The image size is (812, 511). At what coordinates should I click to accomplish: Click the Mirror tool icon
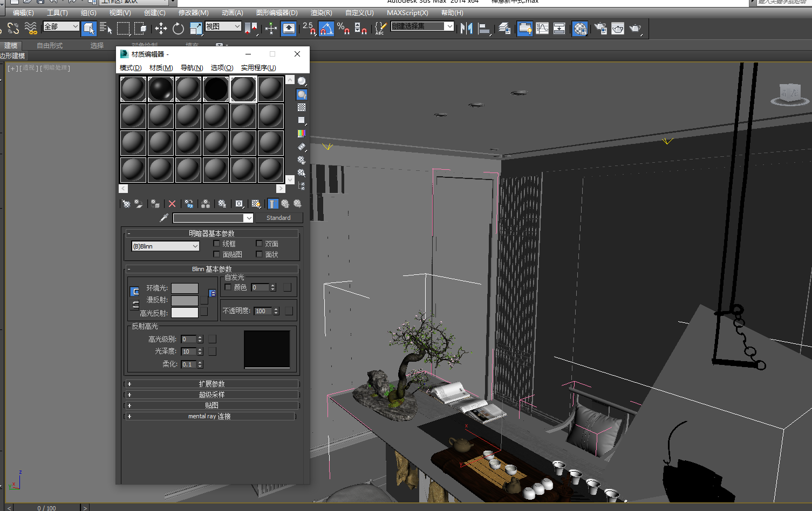click(467, 29)
